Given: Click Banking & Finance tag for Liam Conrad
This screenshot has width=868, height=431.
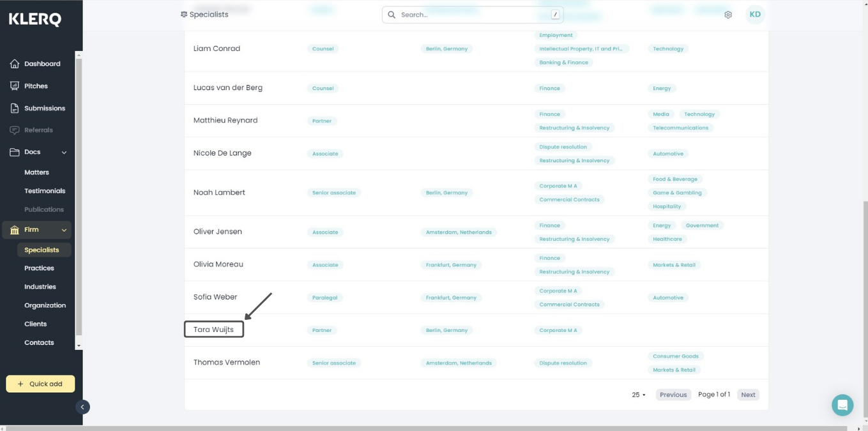Looking at the screenshot, I should pos(563,63).
